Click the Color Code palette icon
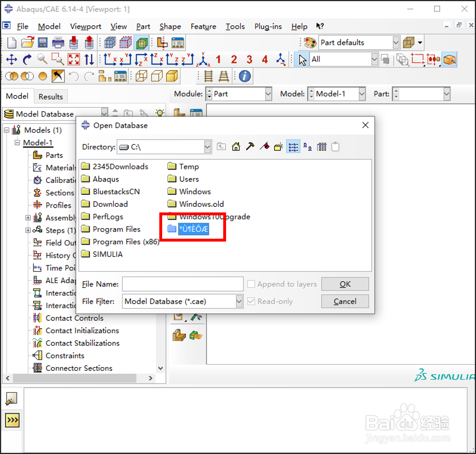Screen dimensions: 476x454 coord(310,42)
